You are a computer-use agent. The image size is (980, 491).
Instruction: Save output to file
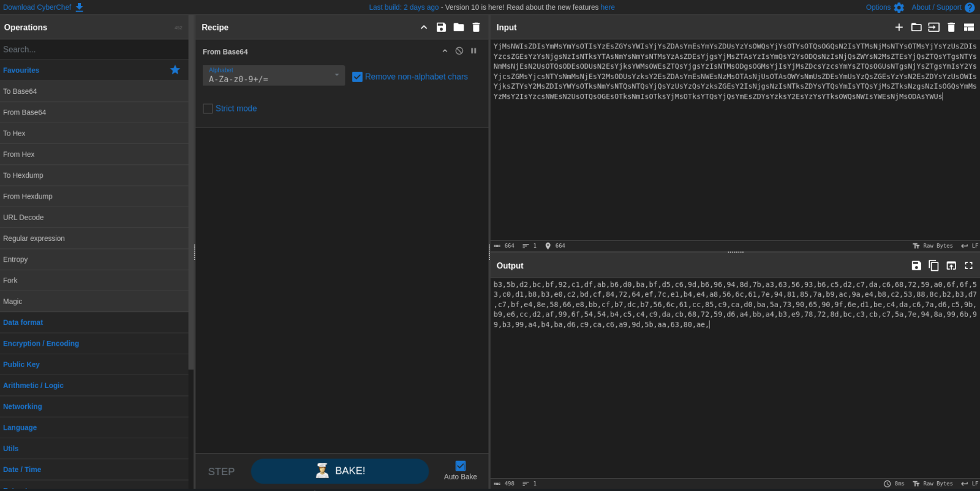coord(916,265)
